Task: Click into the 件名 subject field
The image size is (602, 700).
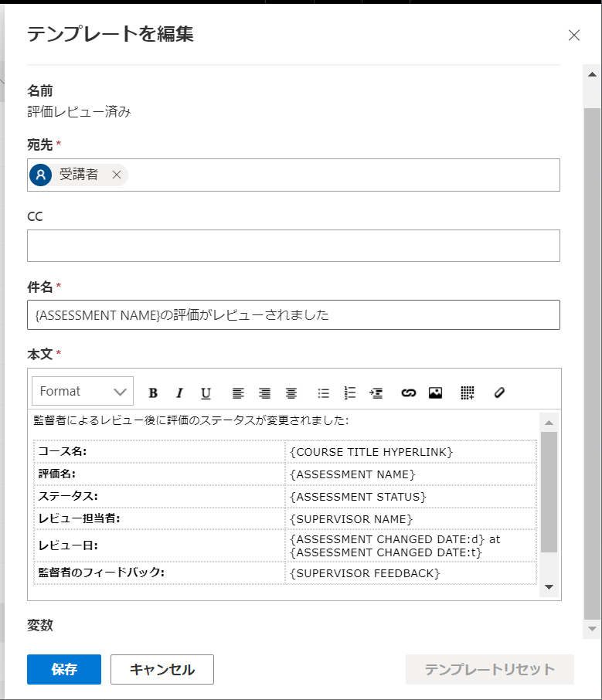Action: click(294, 314)
